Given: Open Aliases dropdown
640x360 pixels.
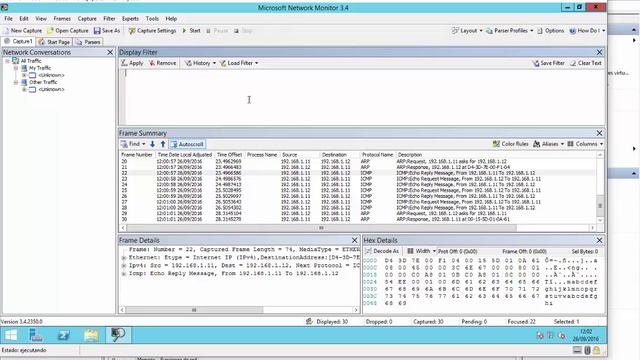Looking at the screenshot, I should (x=548, y=144).
